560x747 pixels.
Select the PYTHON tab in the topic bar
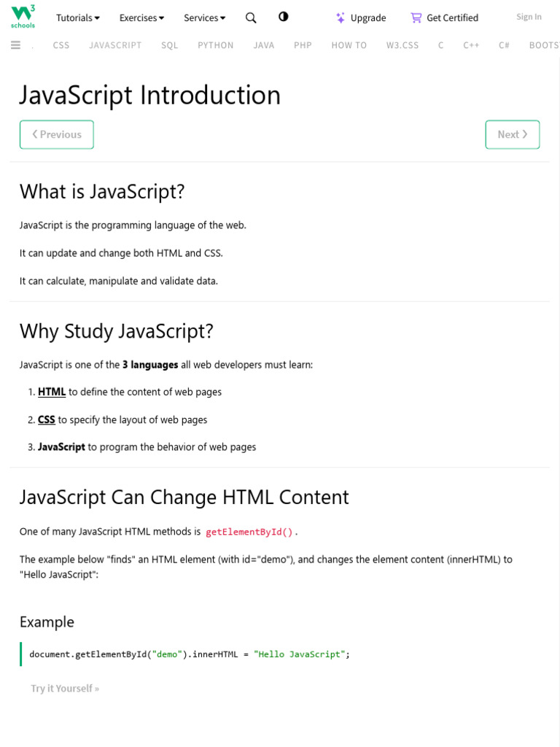click(x=216, y=45)
